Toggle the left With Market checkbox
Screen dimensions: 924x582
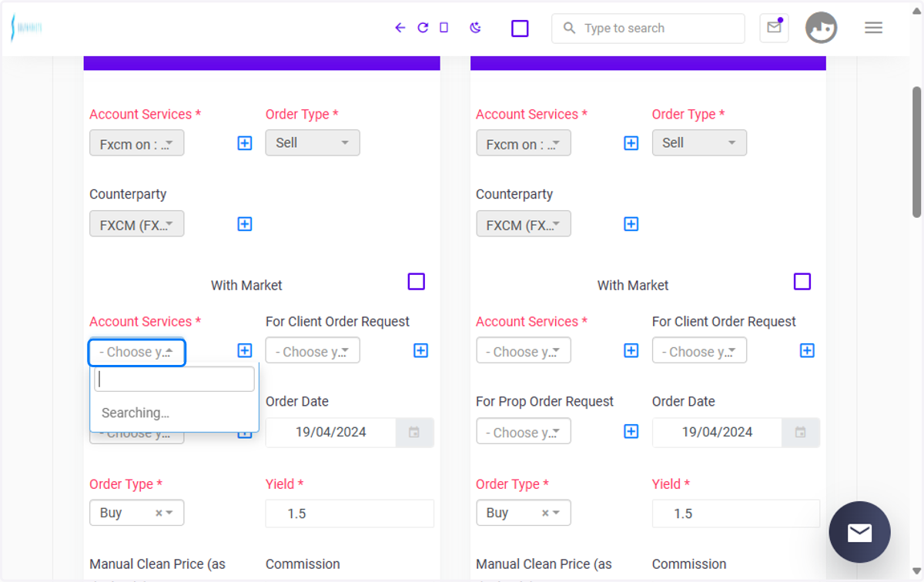[x=417, y=282]
